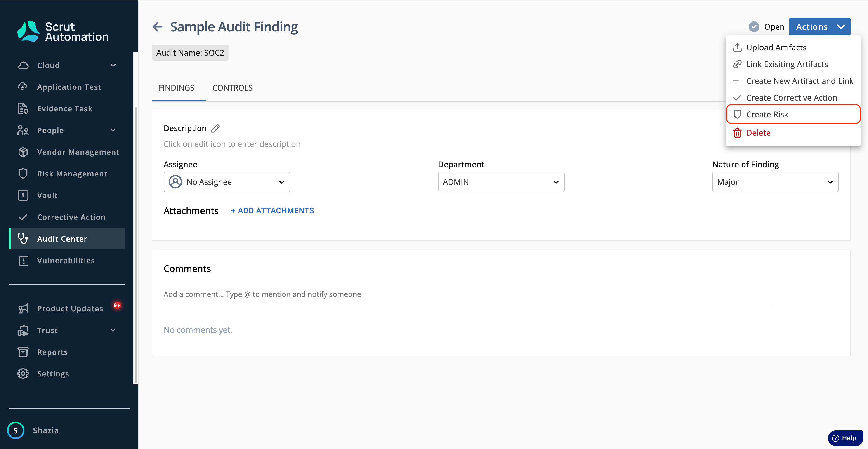Click the Trust icon in sidebar
The width and height of the screenshot is (868, 449).
click(x=23, y=330)
